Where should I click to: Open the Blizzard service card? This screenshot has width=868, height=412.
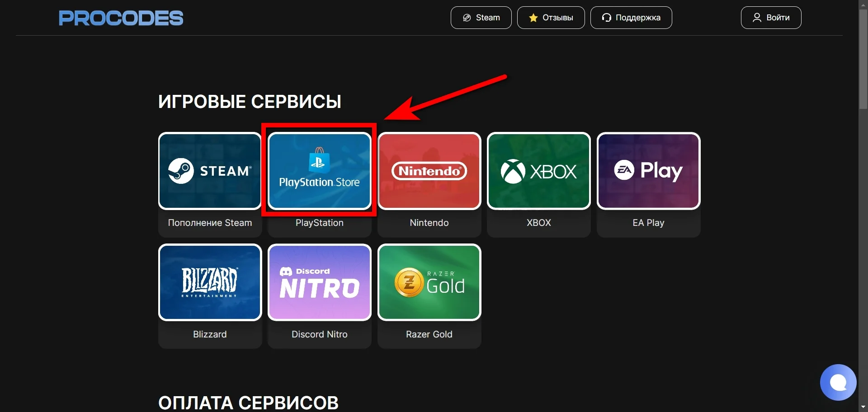[210, 282]
